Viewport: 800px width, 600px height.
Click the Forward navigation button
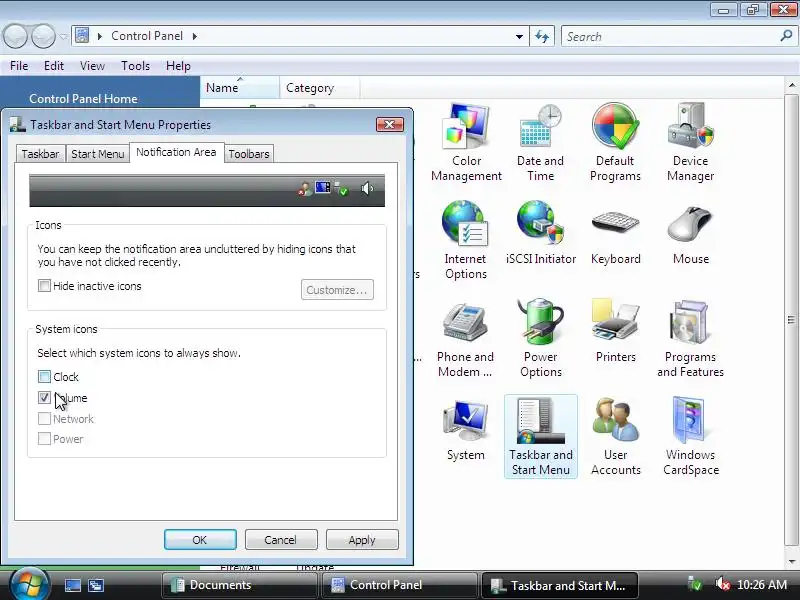tap(44, 36)
